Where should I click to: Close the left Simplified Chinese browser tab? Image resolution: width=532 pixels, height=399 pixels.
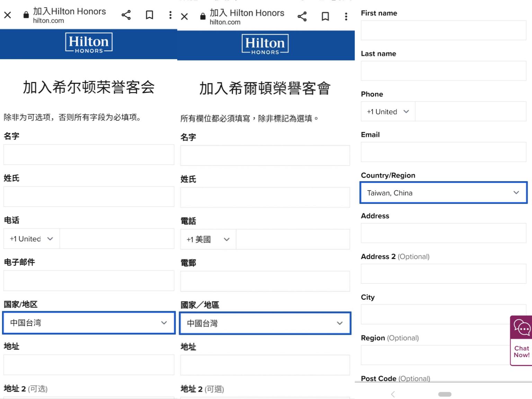click(8, 15)
